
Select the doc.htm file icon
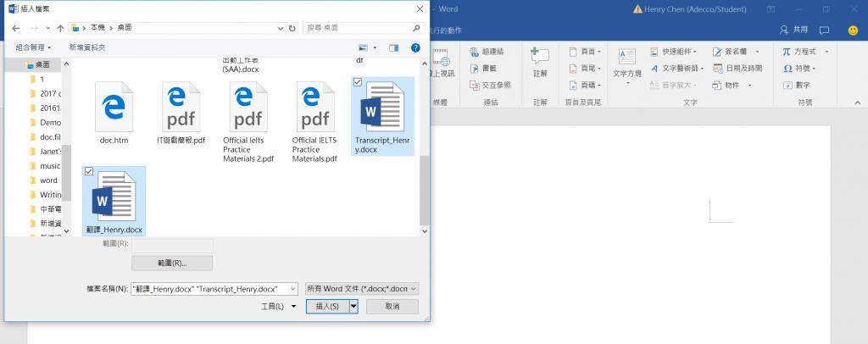pyautogui.click(x=114, y=107)
